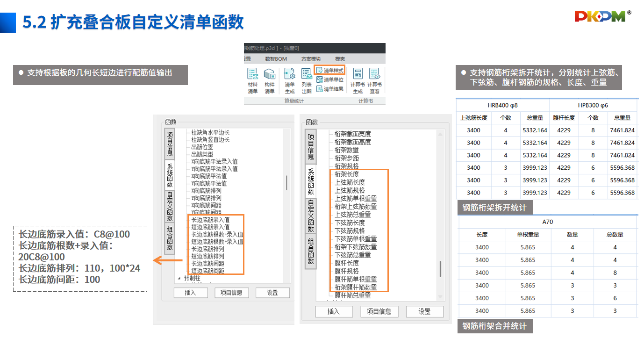Choose 长边底筋间距 in the function tree

208,264
